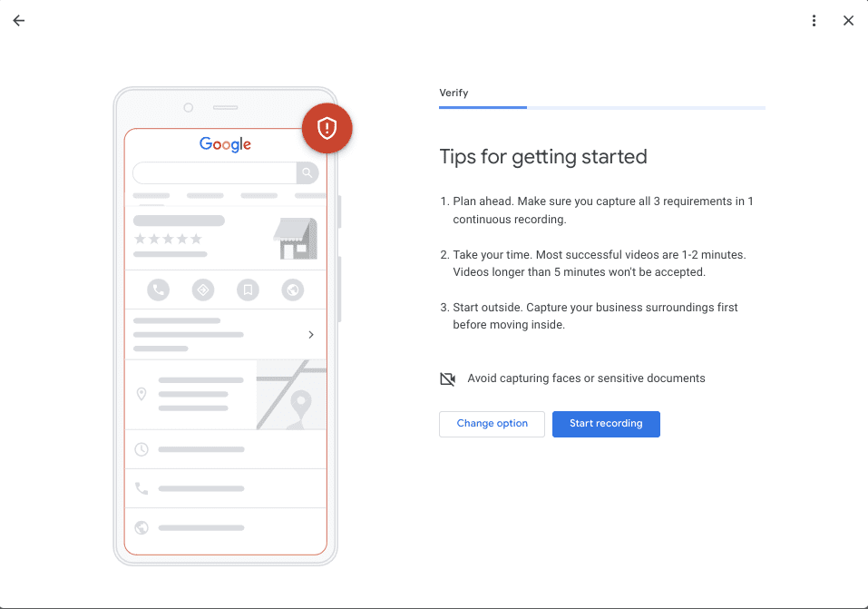Click the 'Plan ahead' tip text
This screenshot has width=868, height=609.
pyautogui.click(x=603, y=210)
